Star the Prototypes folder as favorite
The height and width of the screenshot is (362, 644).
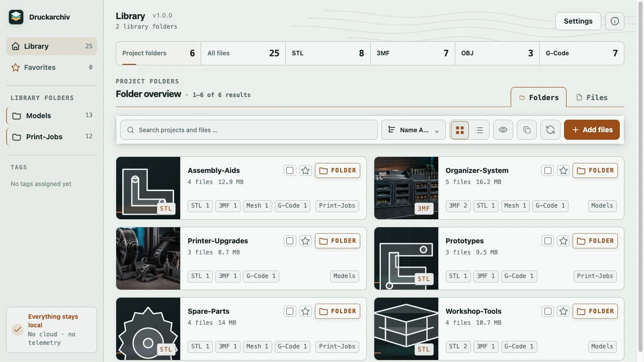[563, 241]
